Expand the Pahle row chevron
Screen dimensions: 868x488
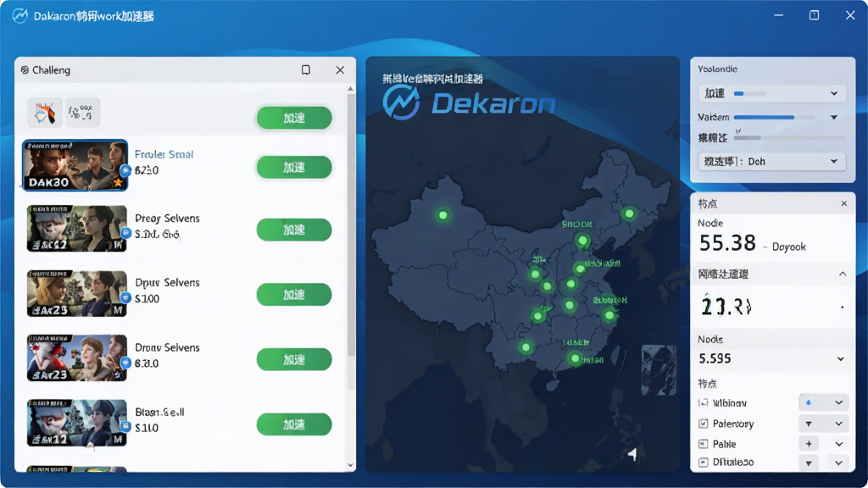point(838,444)
